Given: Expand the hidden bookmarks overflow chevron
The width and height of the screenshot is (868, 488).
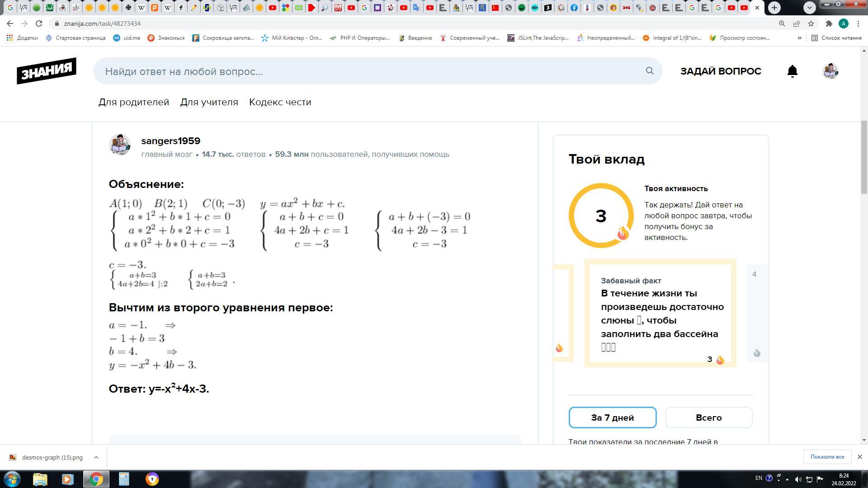Looking at the screenshot, I should (x=799, y=38).
